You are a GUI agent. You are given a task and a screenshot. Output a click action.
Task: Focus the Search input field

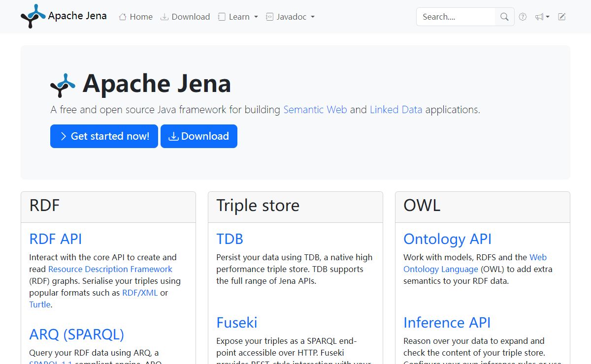pyautogui.click(x=456, y=17)
